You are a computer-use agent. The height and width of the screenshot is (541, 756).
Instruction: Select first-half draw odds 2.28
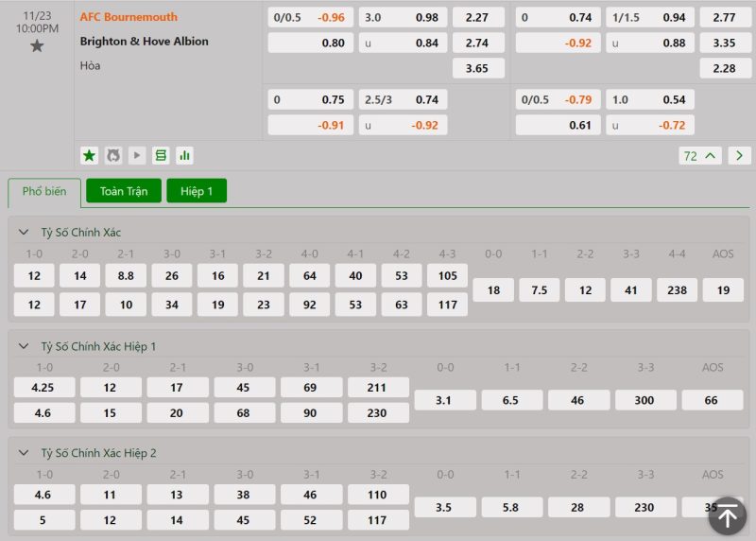(726, 68)
